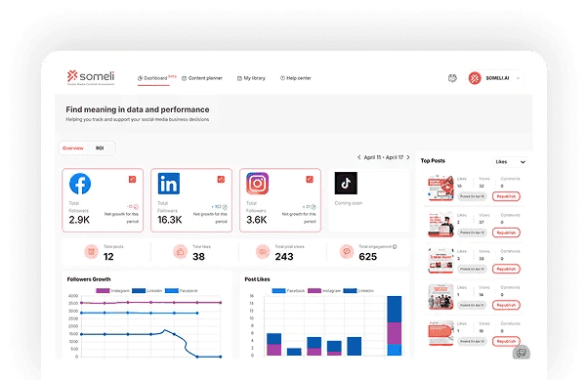
Task: Click the LinkedIn logo icon
Action: pyautogui.click(x=169, y=184)
